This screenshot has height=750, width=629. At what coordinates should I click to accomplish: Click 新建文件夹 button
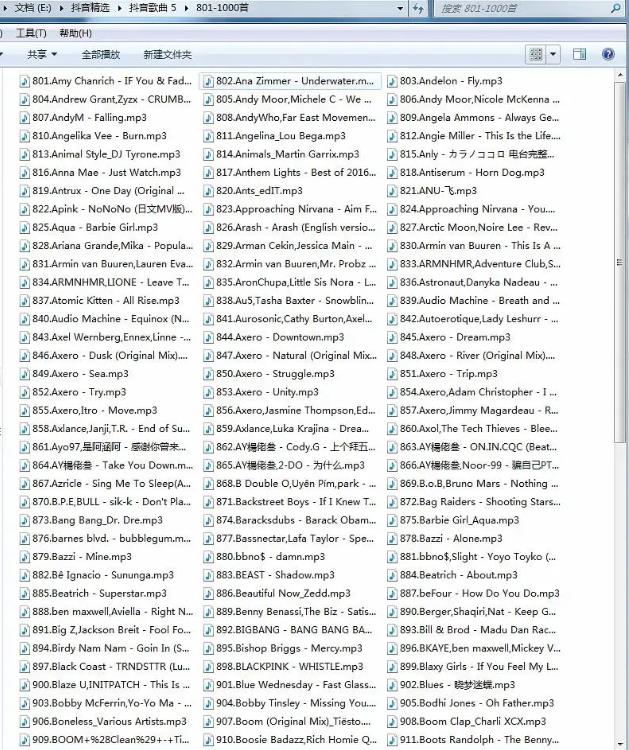[x=167, y=55]
